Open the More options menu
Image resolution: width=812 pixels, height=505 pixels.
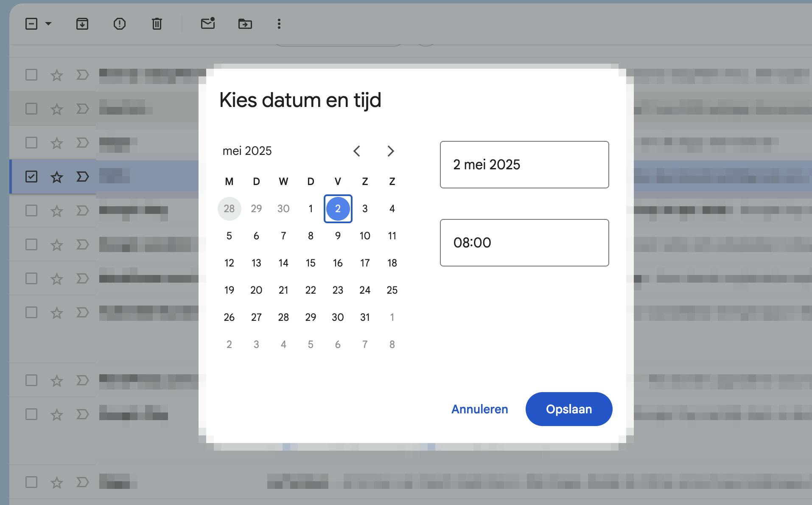click(x=279, y=24)
